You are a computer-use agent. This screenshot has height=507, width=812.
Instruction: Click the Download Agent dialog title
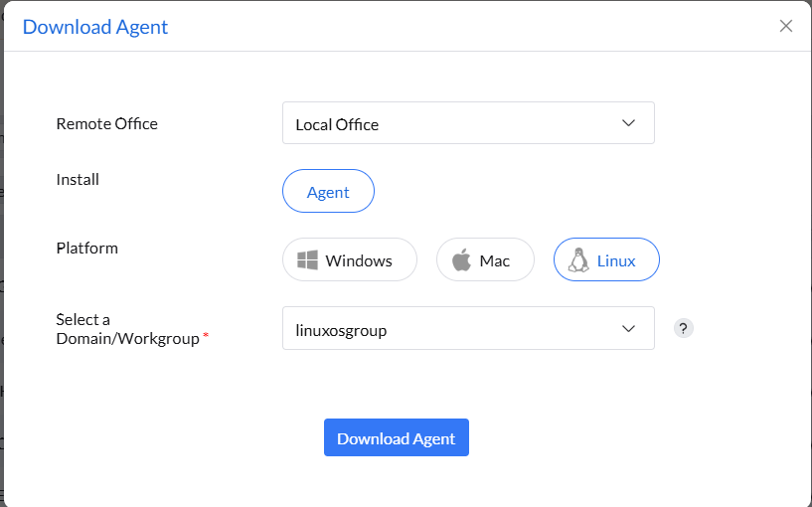(95, 27)
